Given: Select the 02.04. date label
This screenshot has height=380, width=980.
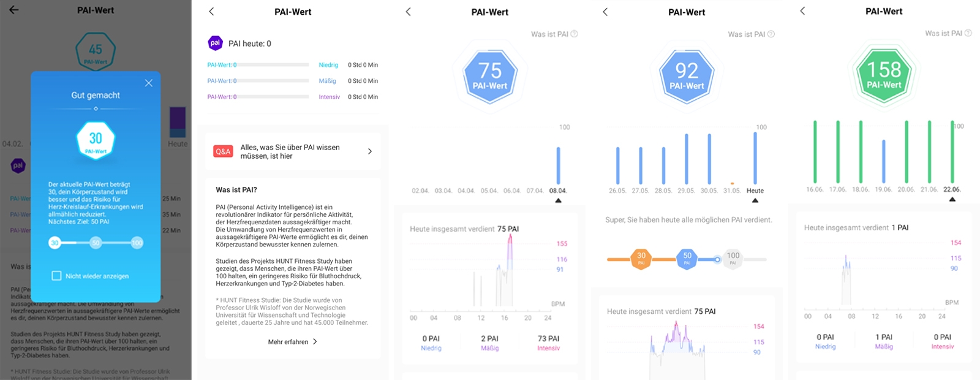Looking at the screenshot, I should tap(420, 191).
